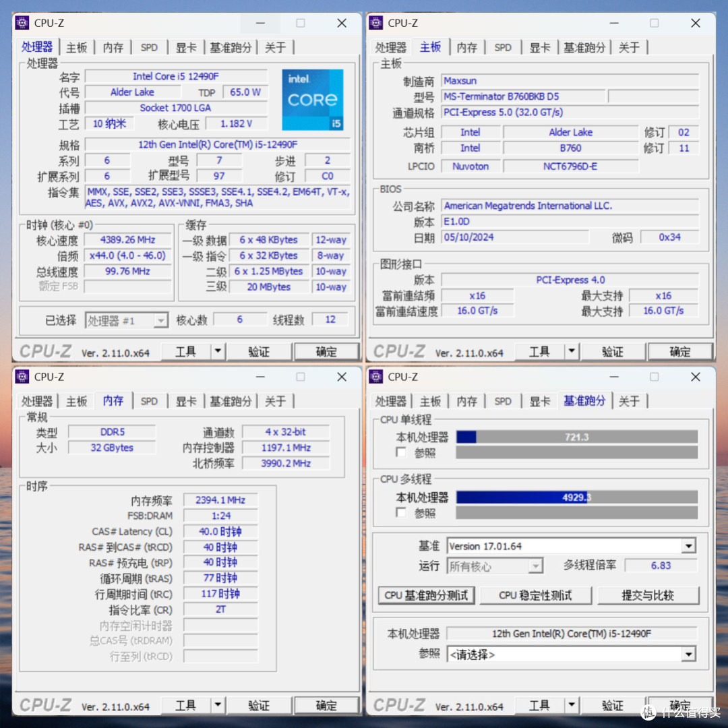Click processor name field Intel Core i5 12490F
The image size is (728, 728).
point(176,76)
